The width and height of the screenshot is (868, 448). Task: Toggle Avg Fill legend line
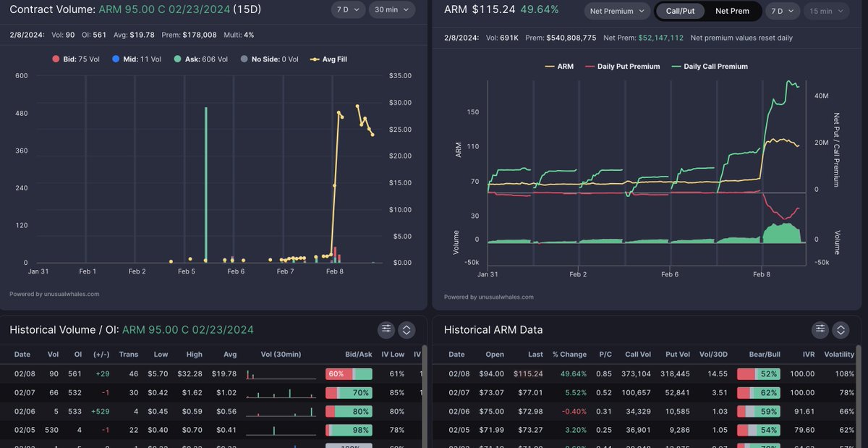pos(328,59)
